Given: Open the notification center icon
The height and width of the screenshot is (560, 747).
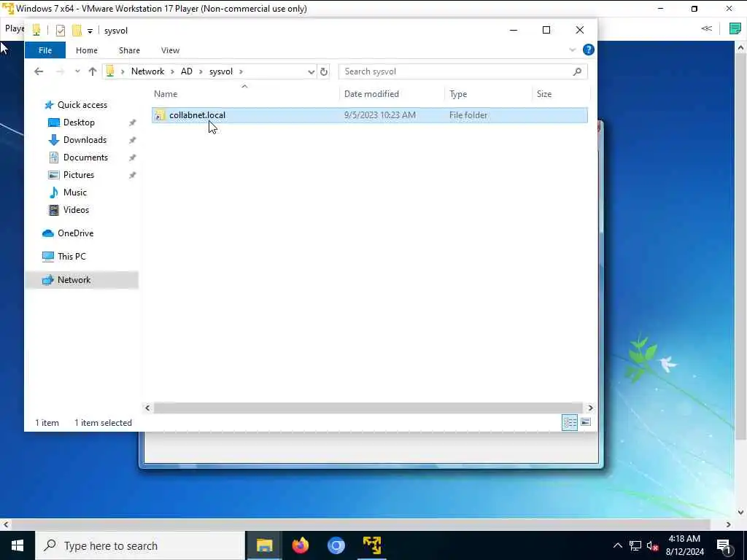Looking at the screenshot, I should [x=724, y=546].
